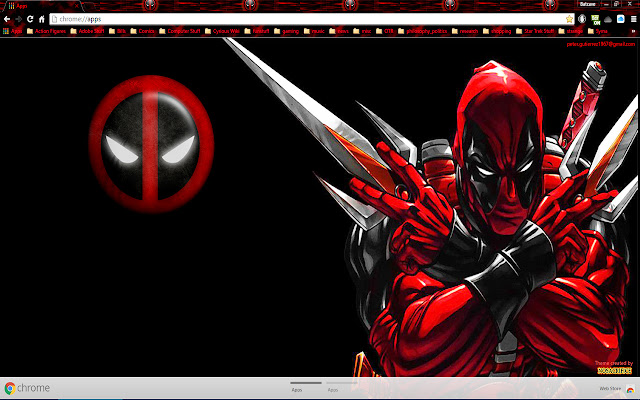Open the misc bookmark folder
The height and width of the screenshot is (400, 640).
[362, 31]
